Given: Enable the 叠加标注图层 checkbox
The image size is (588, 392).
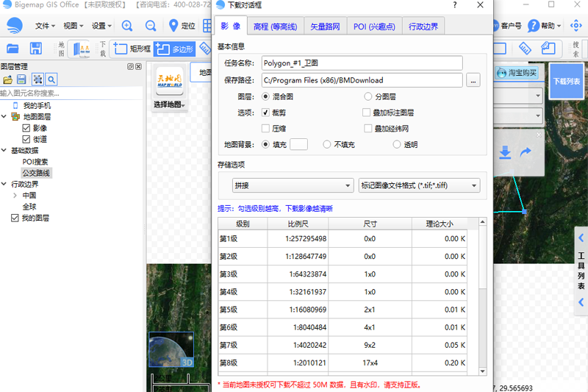Looking at the screenshot, I should pyautogui.click(x=366, y=113).
